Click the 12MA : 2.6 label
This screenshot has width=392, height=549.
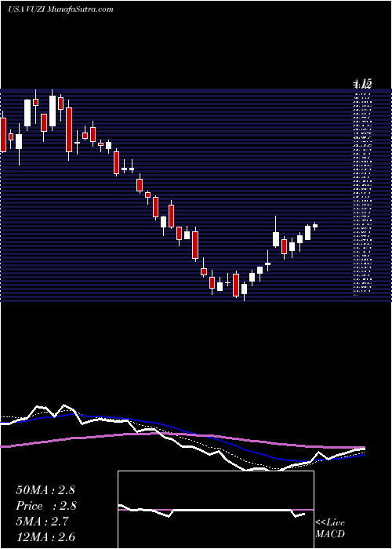[x=45, y=537]
